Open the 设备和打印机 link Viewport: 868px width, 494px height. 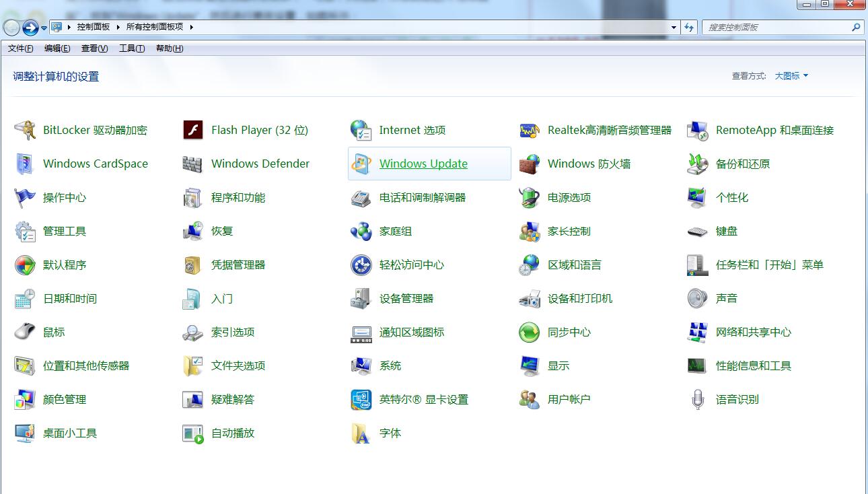580,298
